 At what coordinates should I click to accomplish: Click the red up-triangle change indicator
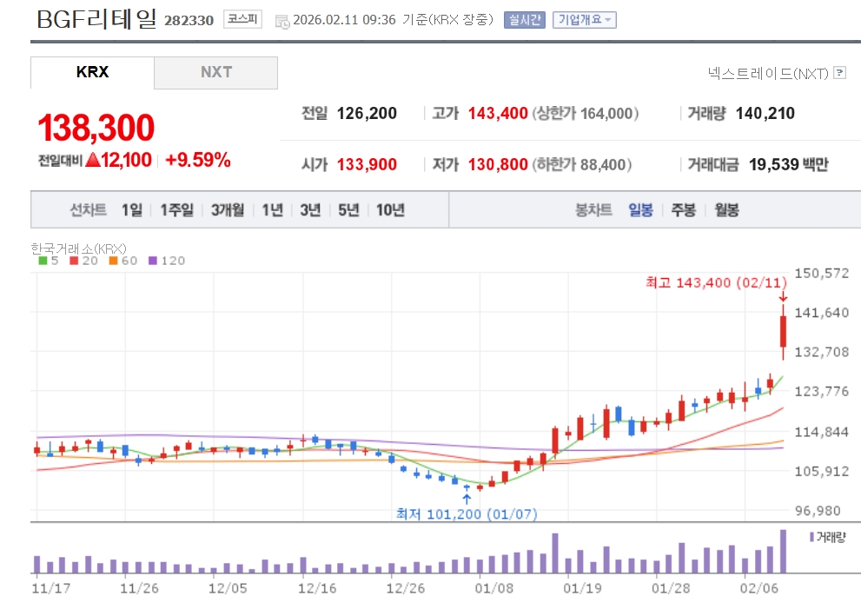click(93, 160)
